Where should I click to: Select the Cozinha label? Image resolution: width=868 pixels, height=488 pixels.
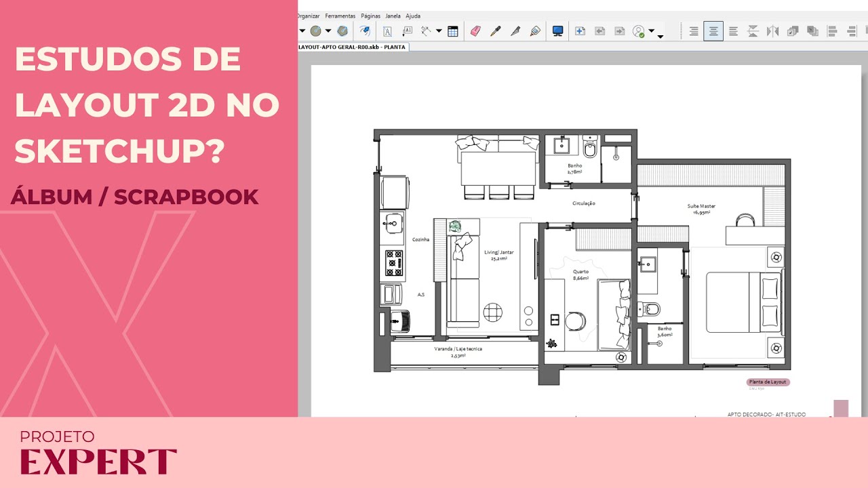pyautogui.click(x=420, y=240)
